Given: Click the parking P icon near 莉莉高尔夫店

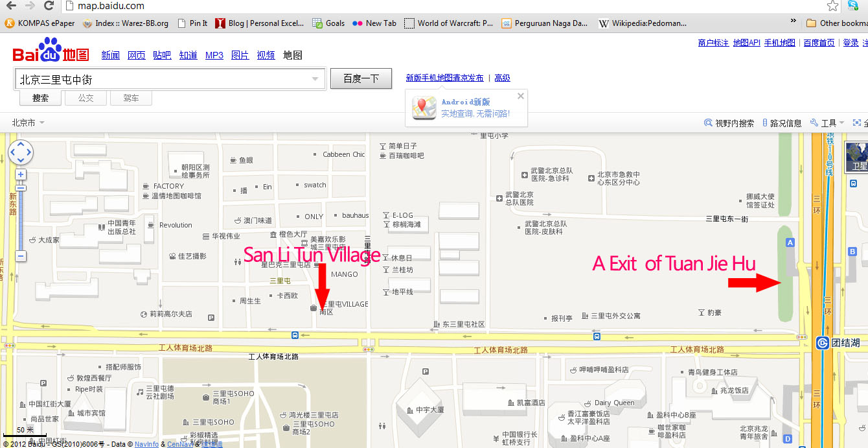Looking at the screenshot, I should click(x=211, y=318).
